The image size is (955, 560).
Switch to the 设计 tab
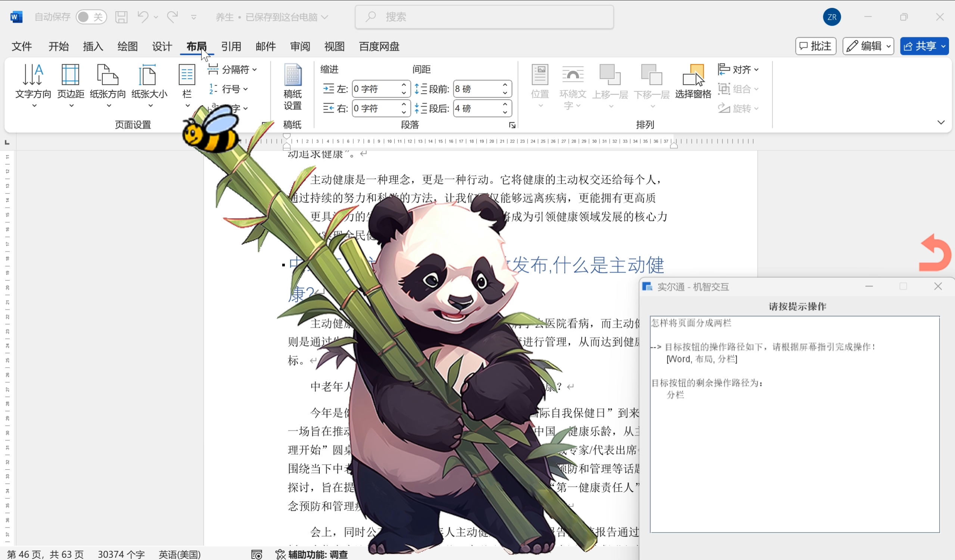[x=162, y=46]
